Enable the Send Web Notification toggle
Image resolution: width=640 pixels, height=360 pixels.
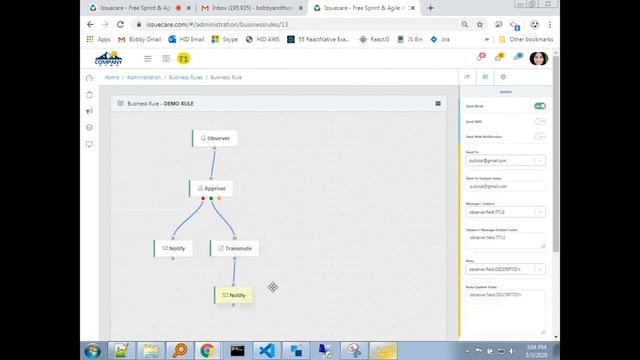pos(540,136)
